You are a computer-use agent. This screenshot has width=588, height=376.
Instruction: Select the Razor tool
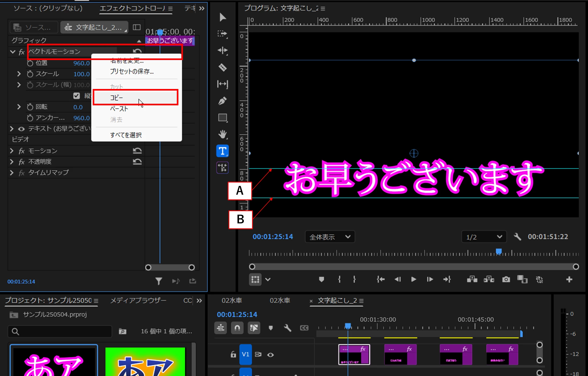coord(222,67)
